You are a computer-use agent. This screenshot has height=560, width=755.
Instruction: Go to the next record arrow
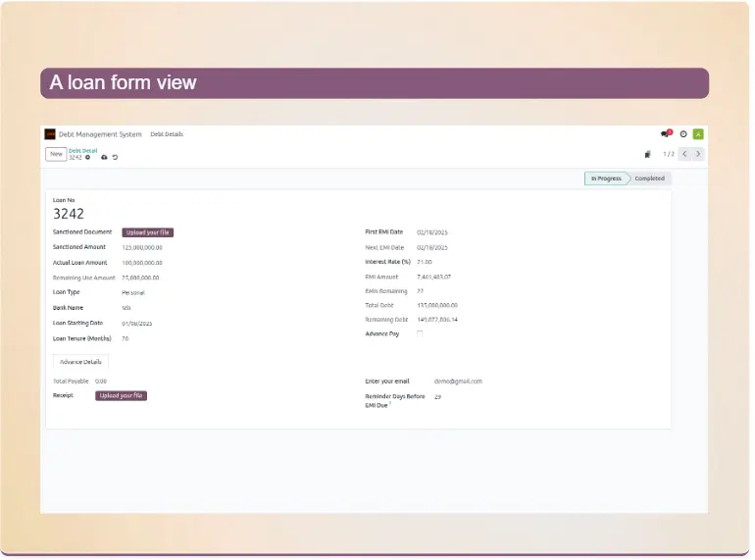tap(698, 154)
